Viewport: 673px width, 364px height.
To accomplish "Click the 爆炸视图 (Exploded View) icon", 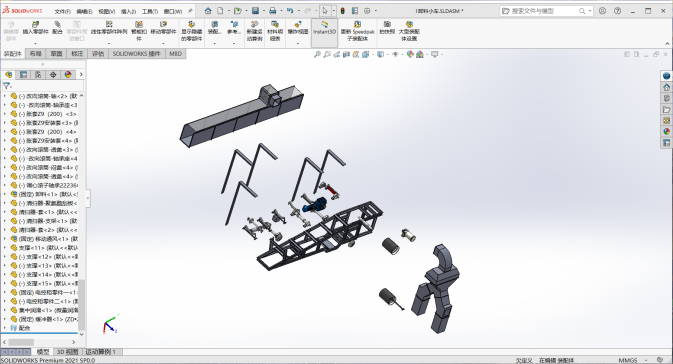I will tap(298, 24).
